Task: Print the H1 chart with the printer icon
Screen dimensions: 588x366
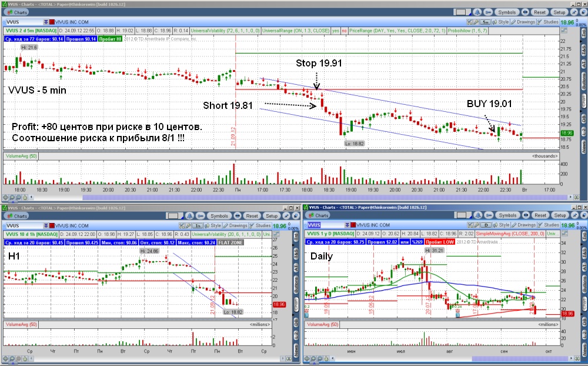Action: pos(238,216)
